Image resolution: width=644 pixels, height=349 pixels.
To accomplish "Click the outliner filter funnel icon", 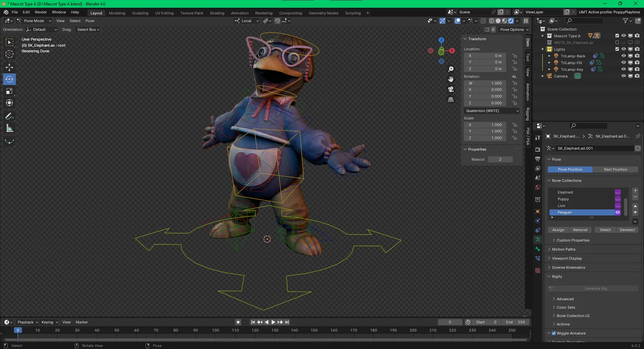I will coord(625,21).
